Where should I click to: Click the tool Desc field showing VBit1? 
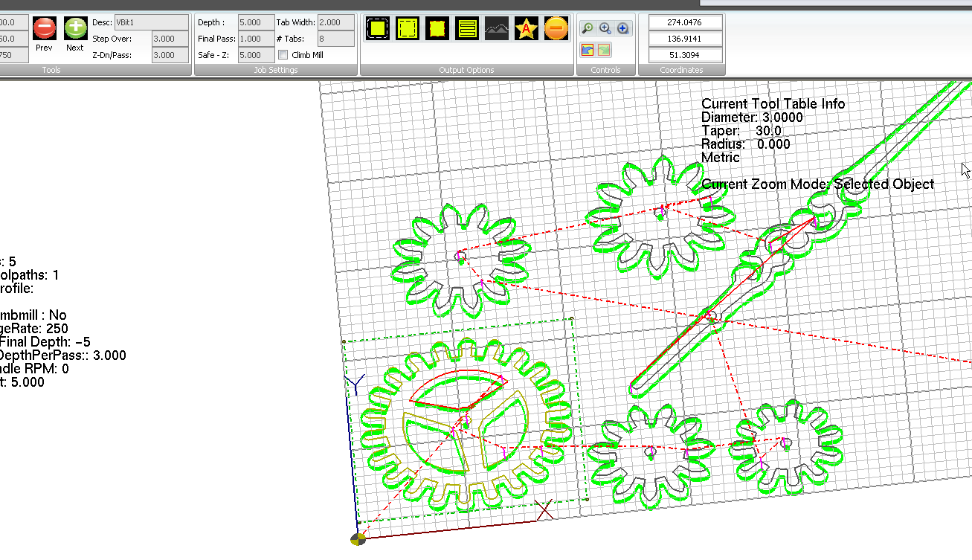pos(151,22)
